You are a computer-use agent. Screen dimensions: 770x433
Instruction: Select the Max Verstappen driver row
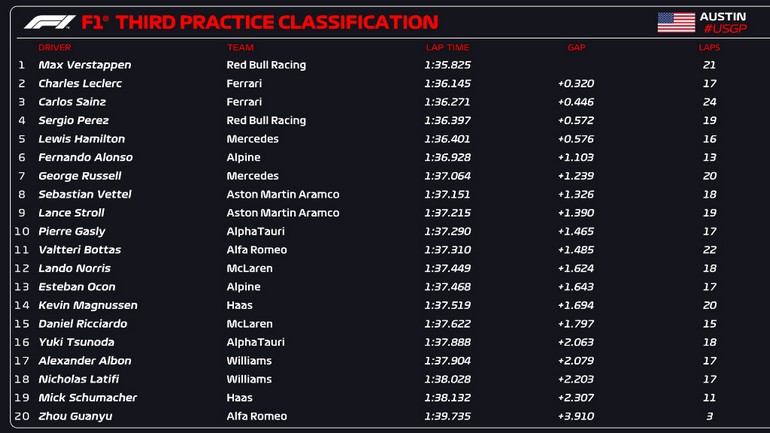click(x=85, y=65)
